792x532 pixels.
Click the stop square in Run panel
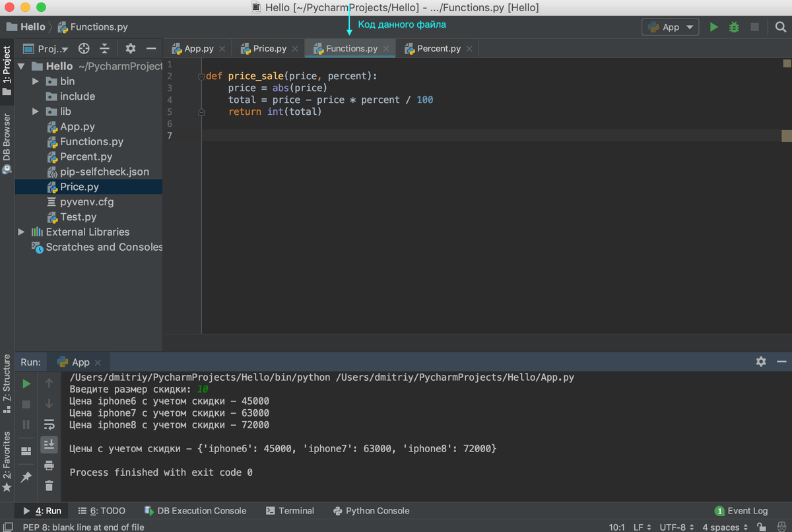(x=26, y=404)
